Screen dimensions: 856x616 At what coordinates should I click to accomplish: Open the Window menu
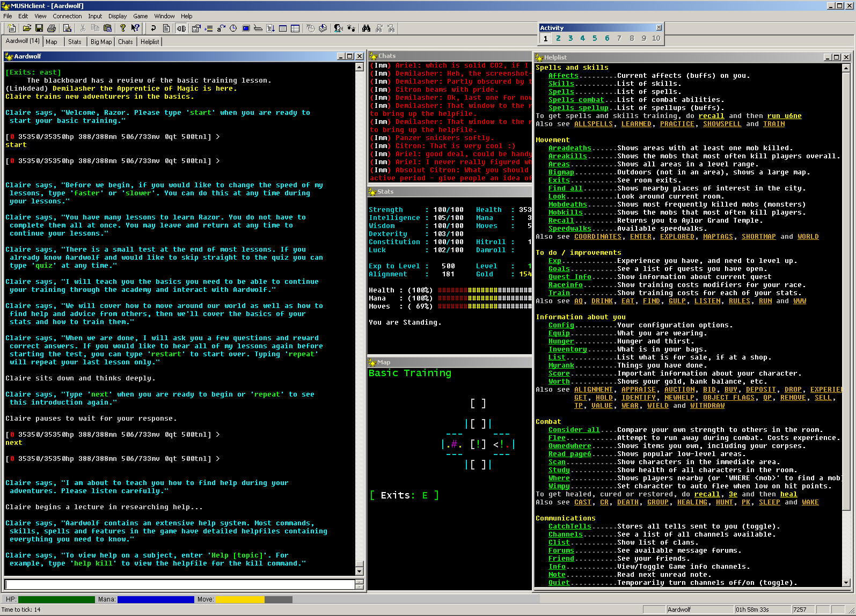164,16
